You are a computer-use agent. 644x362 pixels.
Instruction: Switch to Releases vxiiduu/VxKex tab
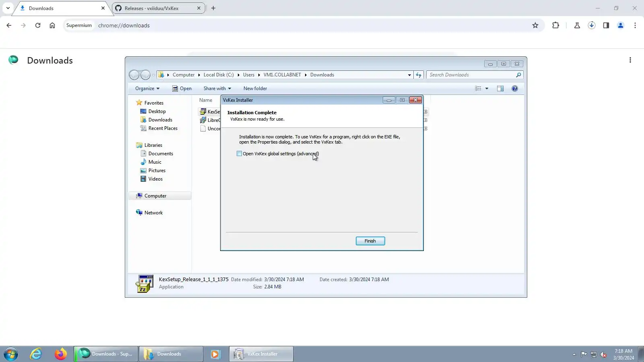pyautogui.click(x=159, y=8)
